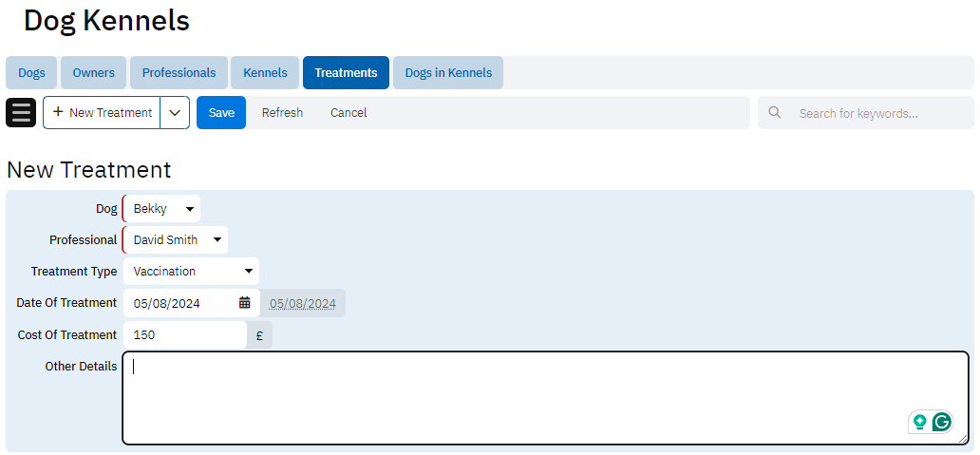Image resolution: width=980 pixels, height=455 pixels.
Task: Expand the New Treatment split-button arrow
Action: click(175, 112)
